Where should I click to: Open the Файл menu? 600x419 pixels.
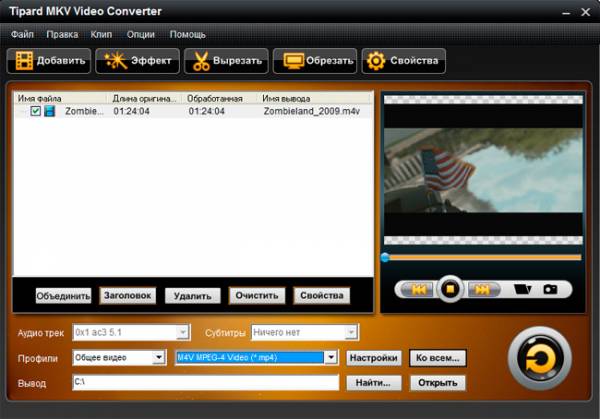click(22, 34)
